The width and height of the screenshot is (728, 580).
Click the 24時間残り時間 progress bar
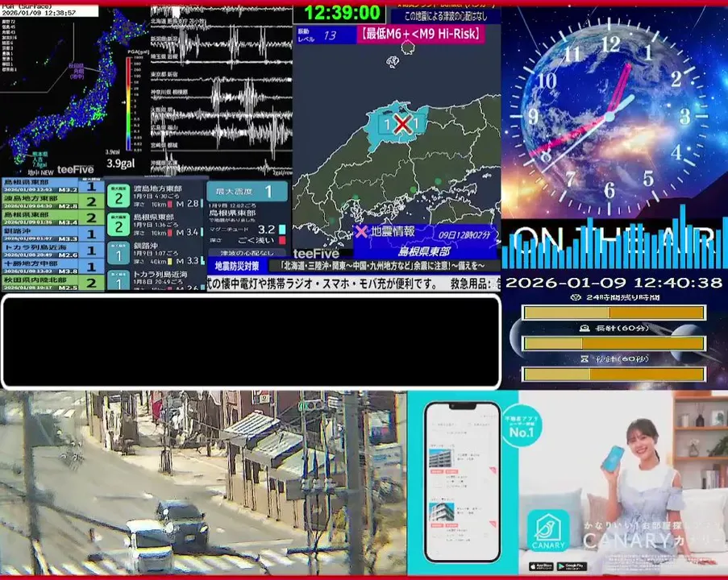(x=614, y=313)
